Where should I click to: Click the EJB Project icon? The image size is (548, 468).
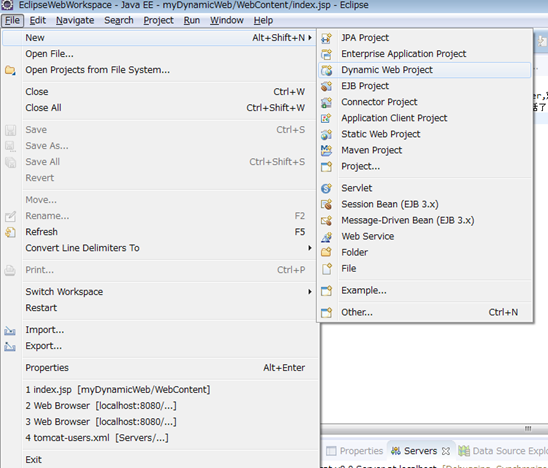[x=326, y=86]
